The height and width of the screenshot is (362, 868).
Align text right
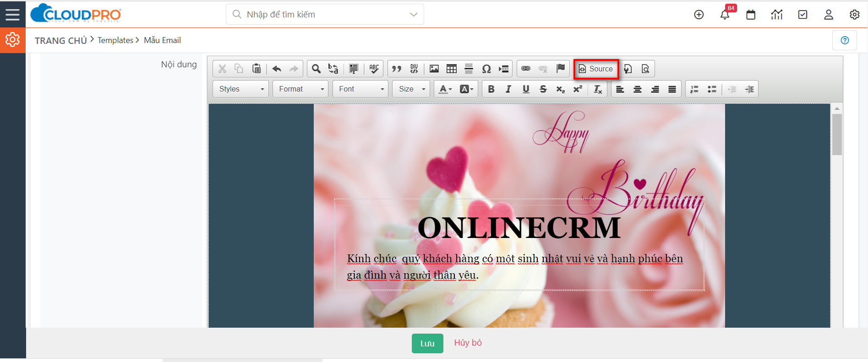[655, 89]
